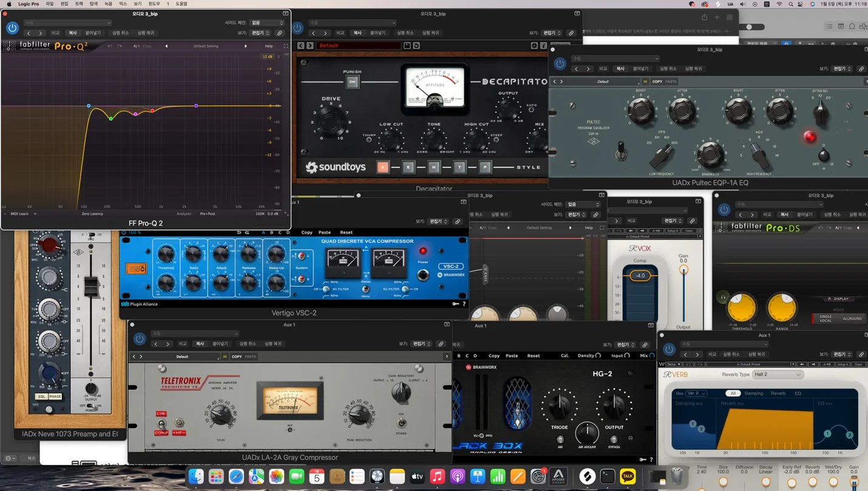Open the Decapitator 보기 편집기 view dropdown

point(552,33)
